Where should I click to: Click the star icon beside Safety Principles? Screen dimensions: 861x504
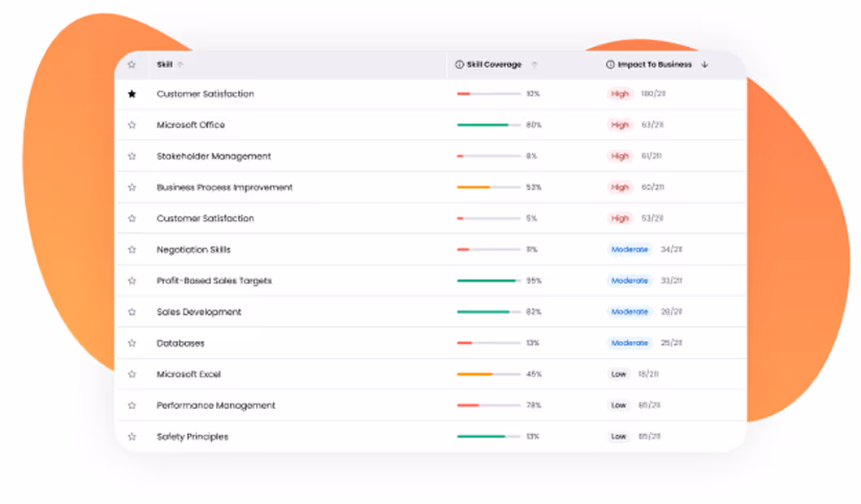(x=132, y=436)
